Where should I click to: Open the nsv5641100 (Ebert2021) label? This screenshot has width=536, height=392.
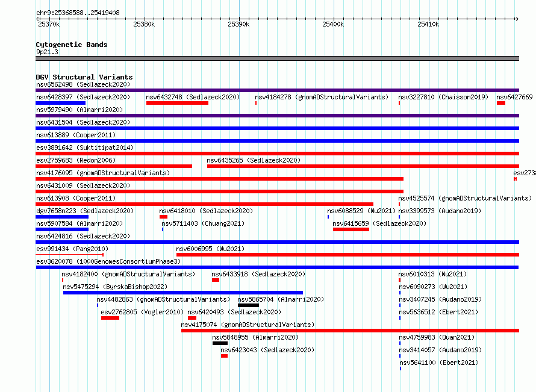(x=439, y=362)
